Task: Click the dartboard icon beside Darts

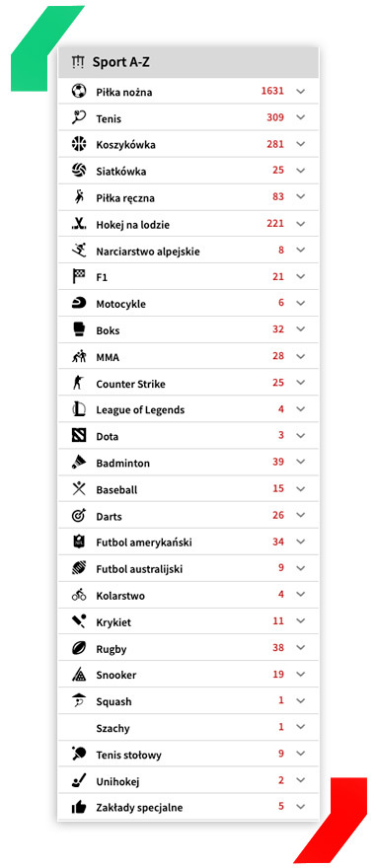Action: tap(79, 515)
